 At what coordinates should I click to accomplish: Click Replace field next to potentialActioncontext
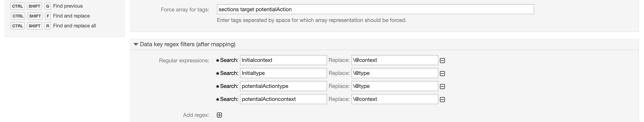tap(394, 99)
